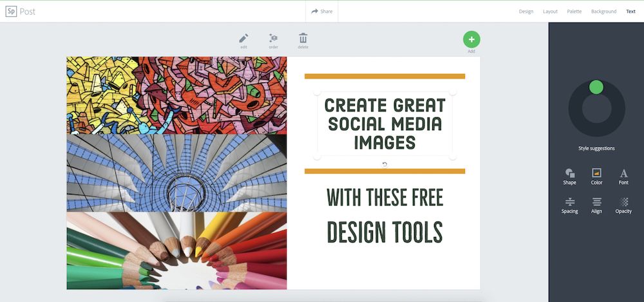Click the delete trash icon
The image size is (644, 302).
click(303, 39)
